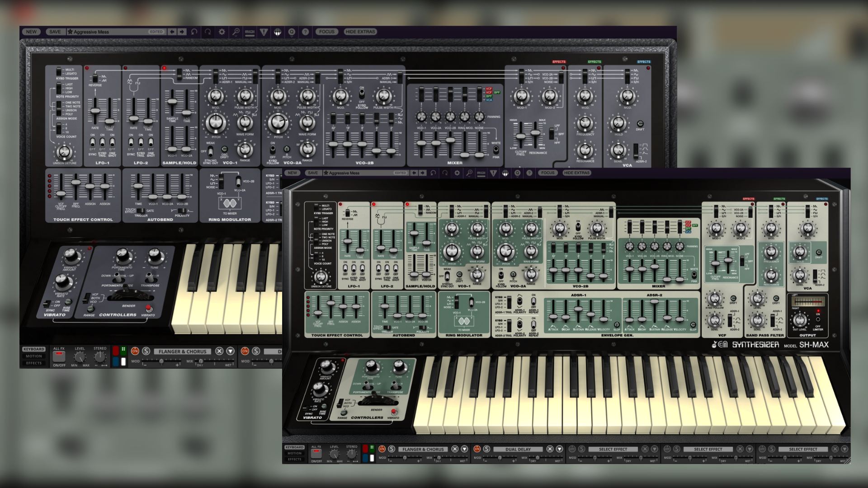Click FOCUS button in front window toolbar
The image size is (868, 488).
pyautogui.click(x=547, y=173)
